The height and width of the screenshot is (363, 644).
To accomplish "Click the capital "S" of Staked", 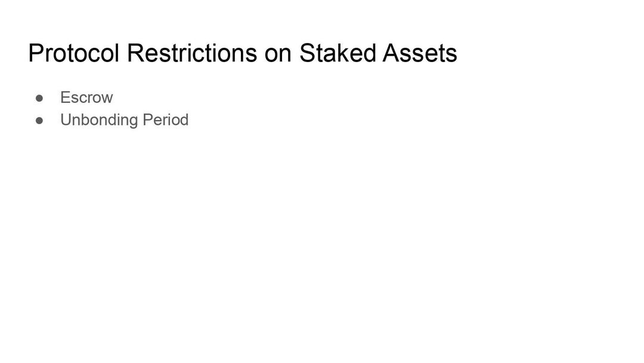I will (x=307, y=53).
